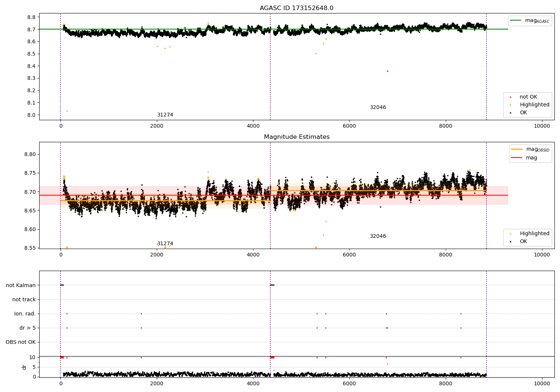Click '4000' x-axis tick under Magnitude Estimates plot
The width and height of the screenshot is (560, 392).
click(x=253, y=255)
